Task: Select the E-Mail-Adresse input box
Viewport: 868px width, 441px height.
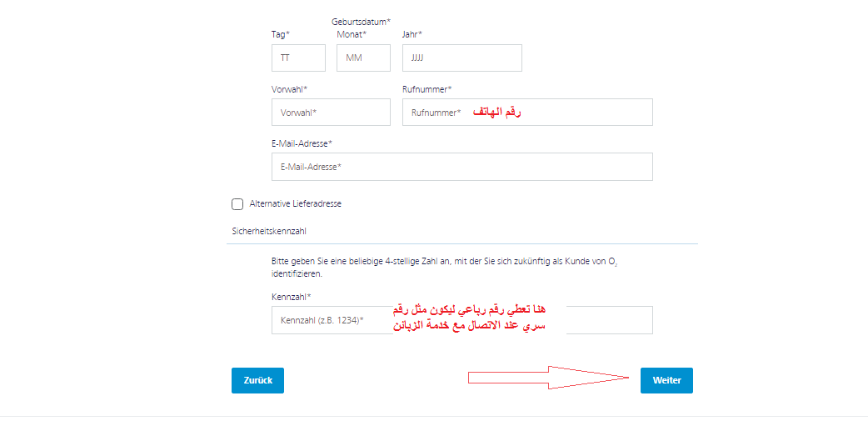Action: coord(461,167)
